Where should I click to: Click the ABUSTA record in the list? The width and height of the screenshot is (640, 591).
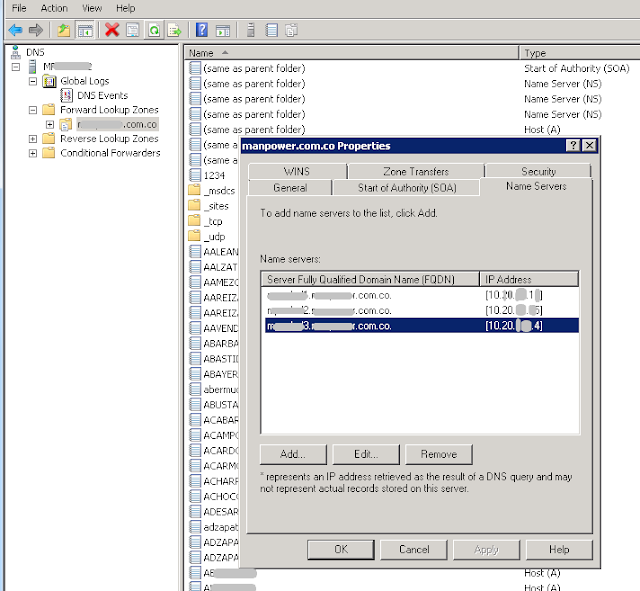pyautogui.click(x=220, y=405)
